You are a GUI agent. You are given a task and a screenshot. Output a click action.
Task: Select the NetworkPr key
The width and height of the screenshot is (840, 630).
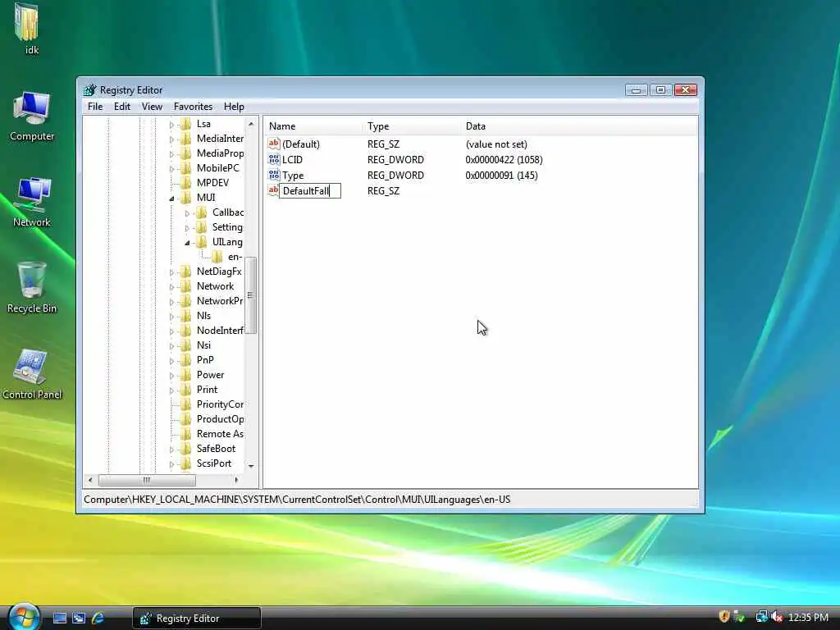pos(220,301)
